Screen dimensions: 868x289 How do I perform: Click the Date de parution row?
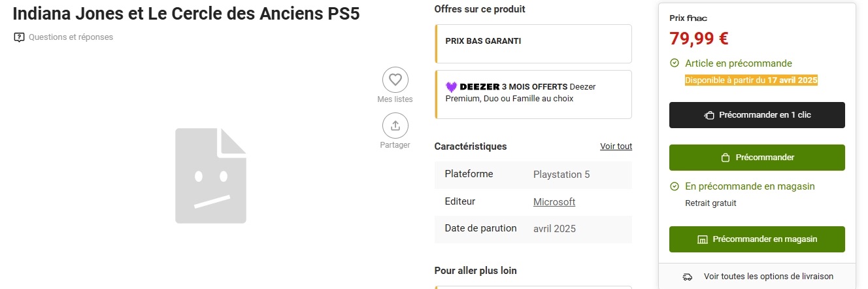tap(533, 229)
